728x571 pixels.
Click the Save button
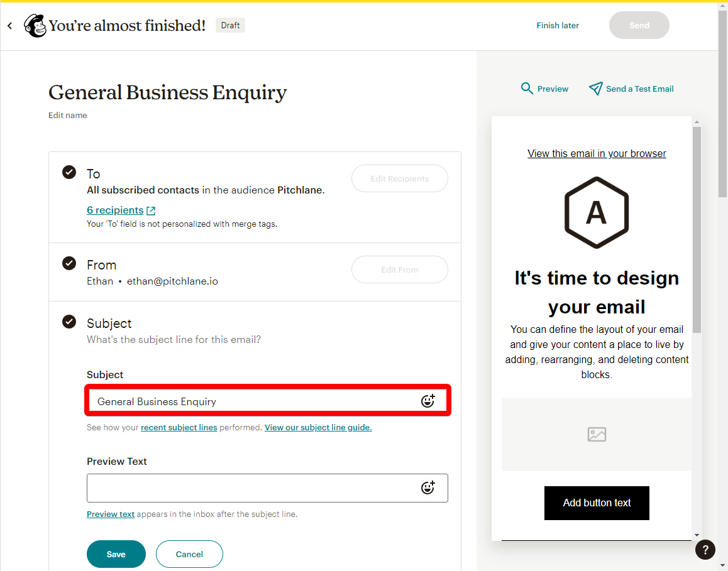point(116,554)
